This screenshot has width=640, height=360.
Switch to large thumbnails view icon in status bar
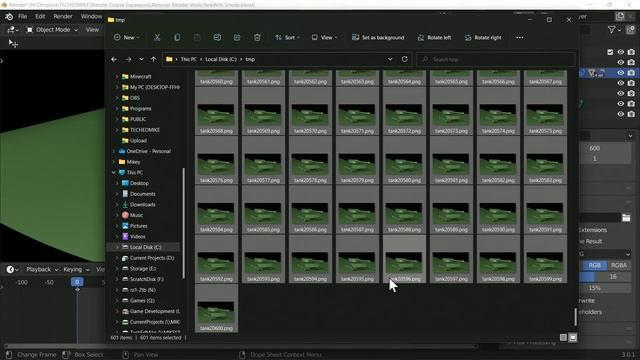[x=573, y=338]
